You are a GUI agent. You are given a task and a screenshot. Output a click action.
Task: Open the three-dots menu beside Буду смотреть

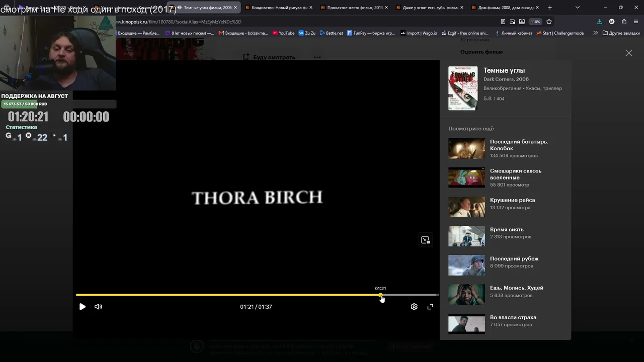[x=317, y=57]
